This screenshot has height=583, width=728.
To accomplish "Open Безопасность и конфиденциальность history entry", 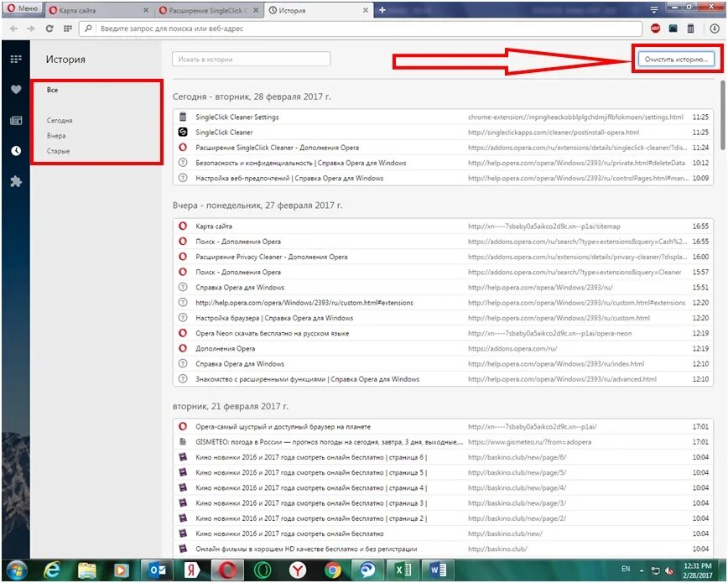I will pyautogui.click(x=443, y=163).
